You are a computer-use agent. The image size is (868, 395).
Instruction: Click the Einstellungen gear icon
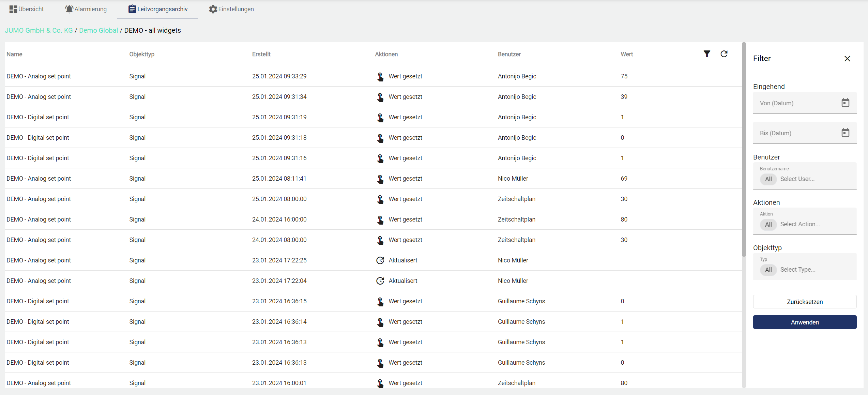pos(213,9)
